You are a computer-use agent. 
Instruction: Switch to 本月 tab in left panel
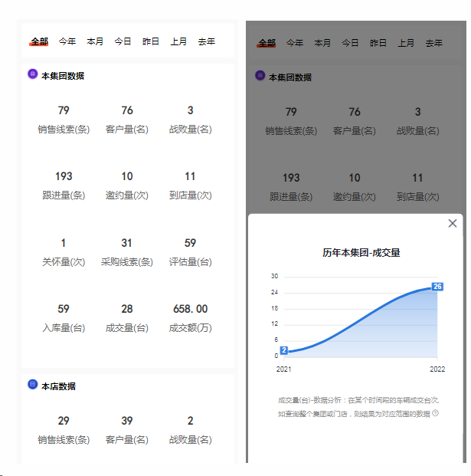tap(95, 41)
